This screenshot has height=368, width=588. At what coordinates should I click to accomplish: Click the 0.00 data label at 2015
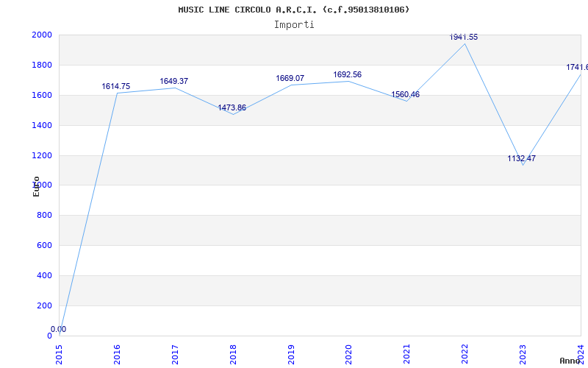(59, 330)
